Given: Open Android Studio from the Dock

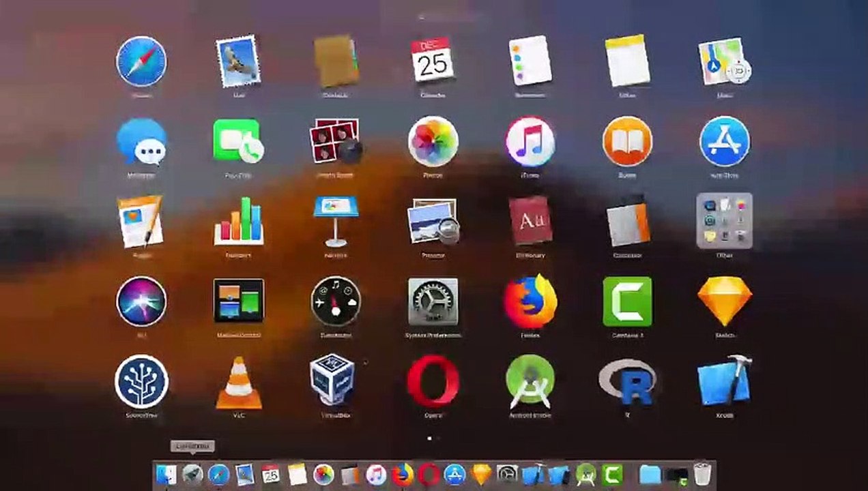Looking at the screenshot, I should (586, 473).
